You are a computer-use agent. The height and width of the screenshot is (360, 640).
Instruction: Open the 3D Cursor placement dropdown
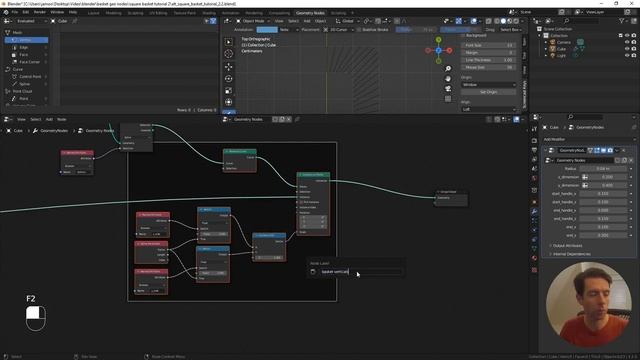click(x=340, y=30)
